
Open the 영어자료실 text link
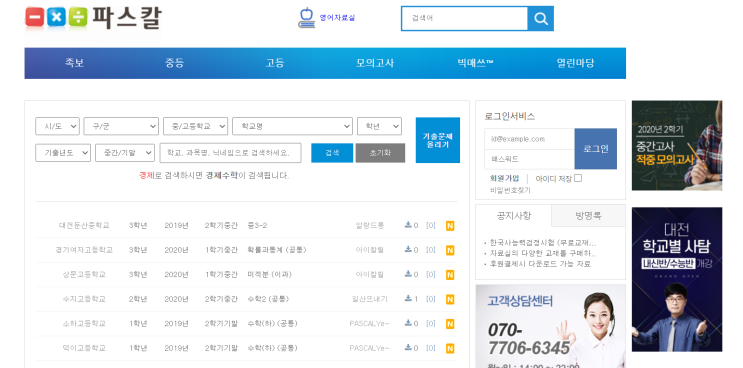[x=337, y=18]
